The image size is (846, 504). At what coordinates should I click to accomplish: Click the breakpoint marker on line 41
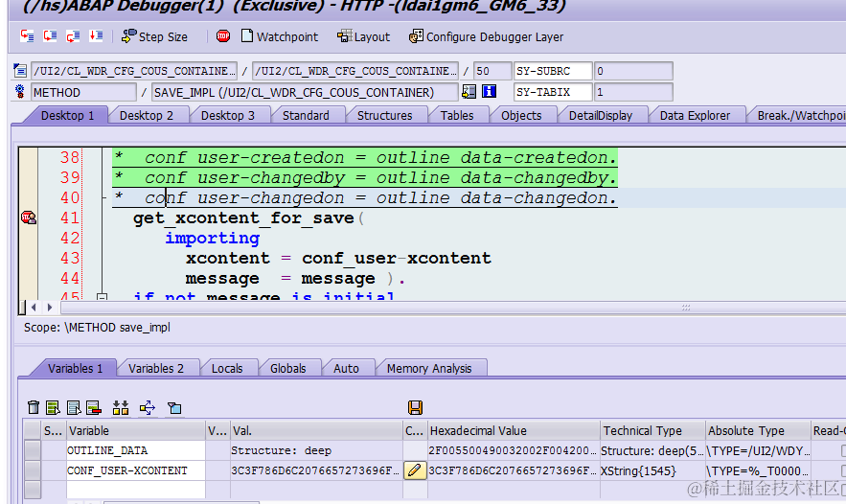coord(28,218)
